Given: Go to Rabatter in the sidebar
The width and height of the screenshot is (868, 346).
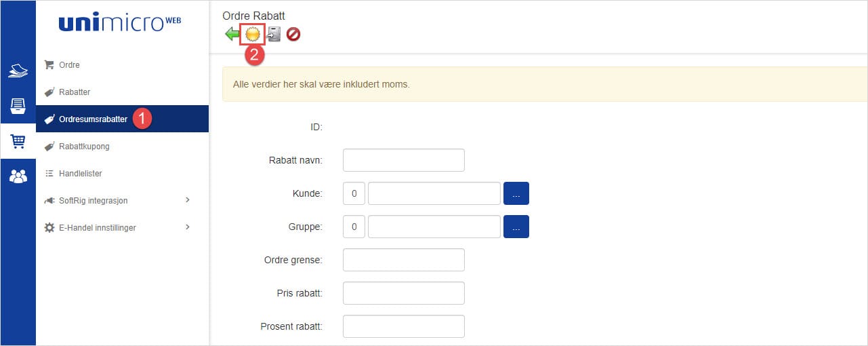Looking at the screenshot, I should click(x=74, y=92).
